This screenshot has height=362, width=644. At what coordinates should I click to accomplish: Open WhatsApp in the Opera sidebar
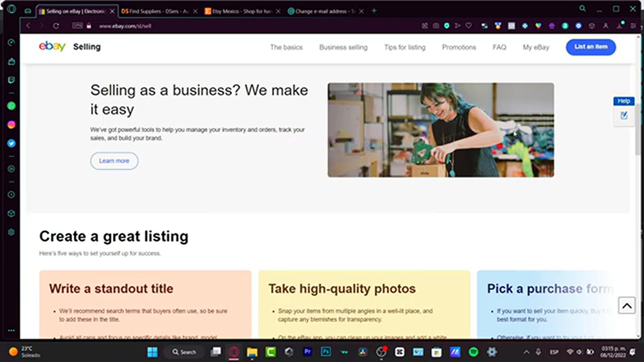pos(11,106)
